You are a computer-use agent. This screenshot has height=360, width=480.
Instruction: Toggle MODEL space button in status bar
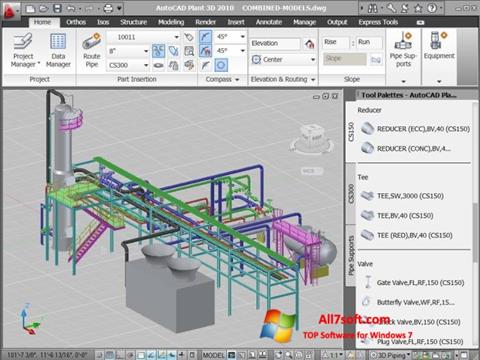pyautogui.click(x=214, y=355)
